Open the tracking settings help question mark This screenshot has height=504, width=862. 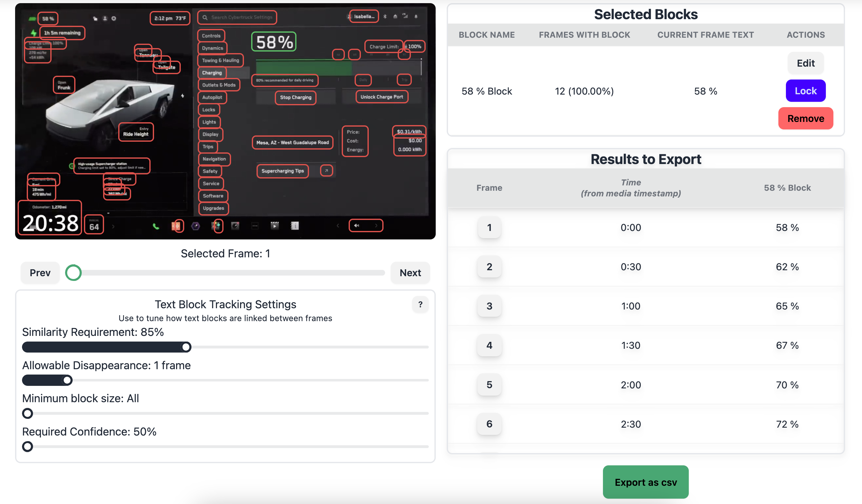tap(420, 304)
